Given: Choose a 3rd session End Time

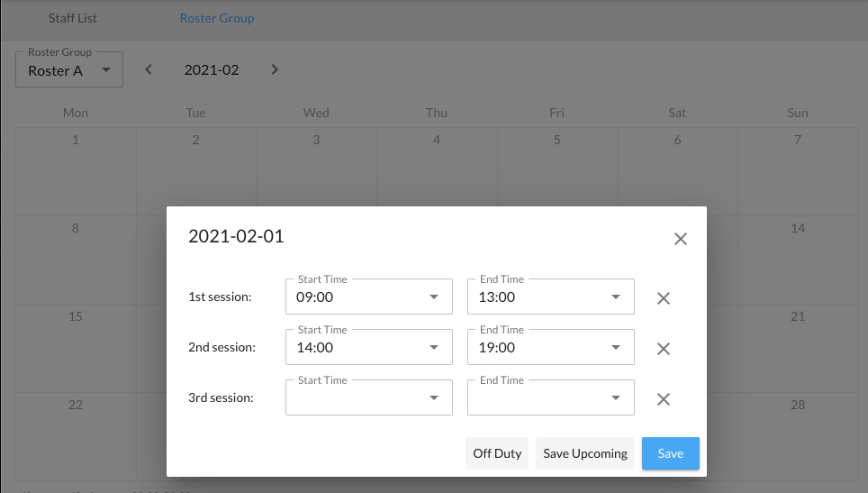Looking at the screenshot, I should 550,397.
